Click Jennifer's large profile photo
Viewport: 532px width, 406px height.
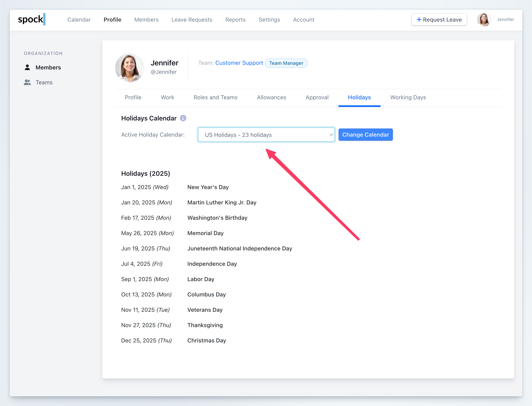coord(130,68)
